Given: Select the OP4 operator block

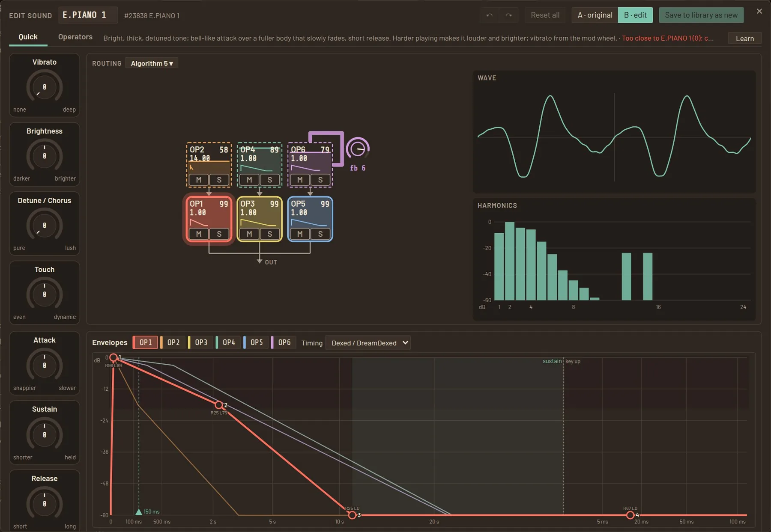Looking at the screenshot, I should (260, 165).
